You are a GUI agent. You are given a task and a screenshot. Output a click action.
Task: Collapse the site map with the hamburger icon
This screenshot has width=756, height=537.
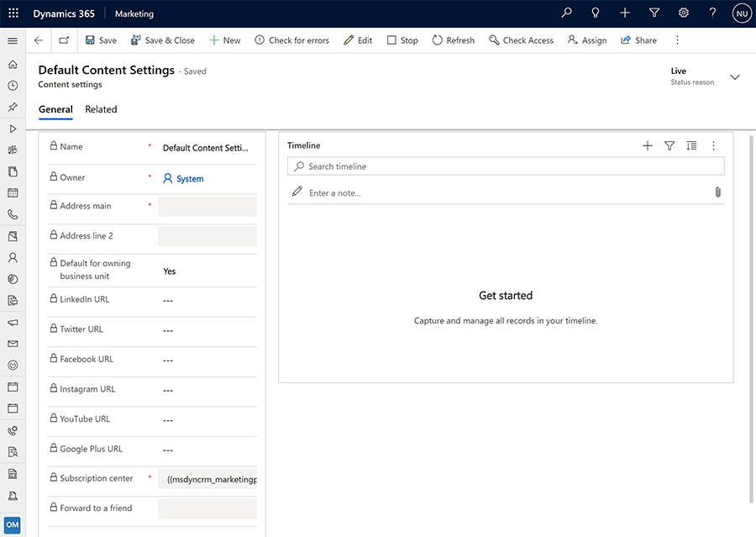coord(12,39)
